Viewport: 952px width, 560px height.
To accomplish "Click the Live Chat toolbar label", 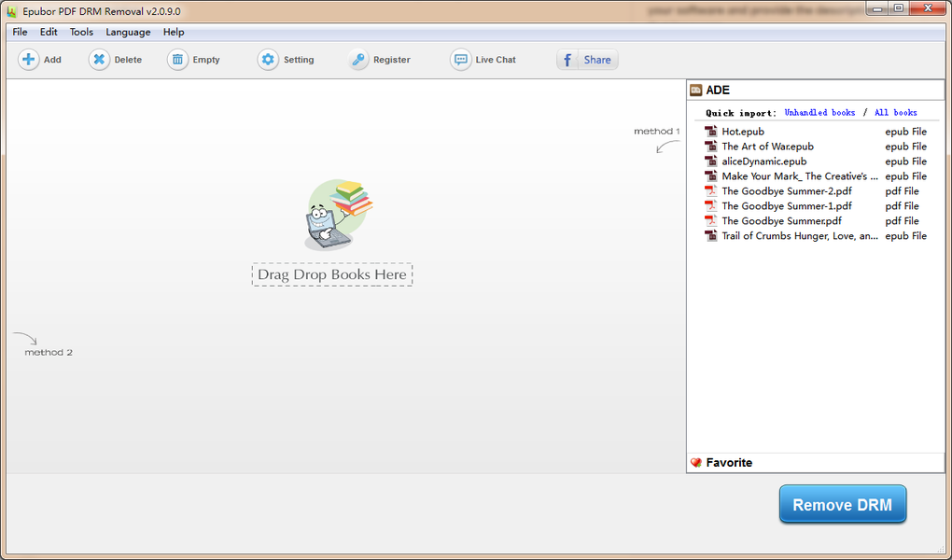I will [x=496, y=60].
